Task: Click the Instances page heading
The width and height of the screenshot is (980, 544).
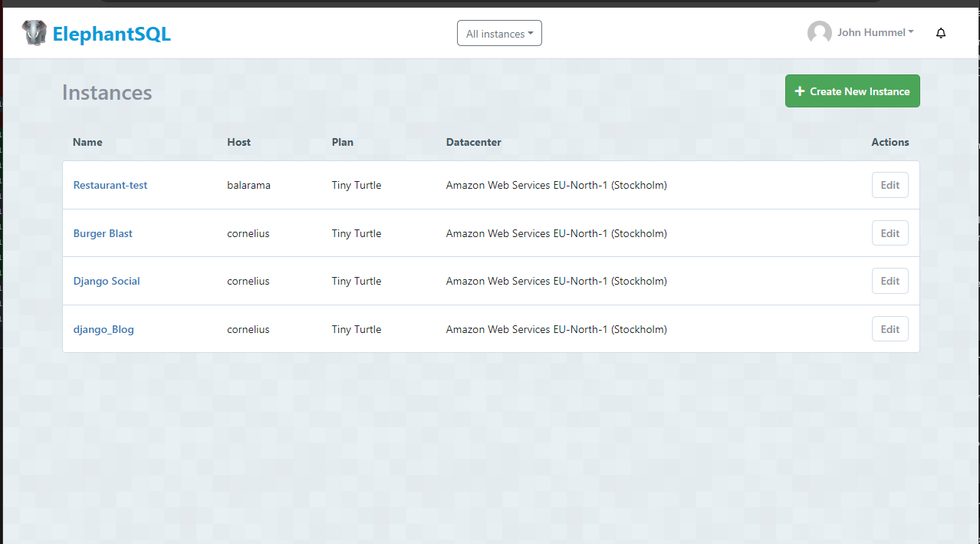Action: tap(107, 92)
